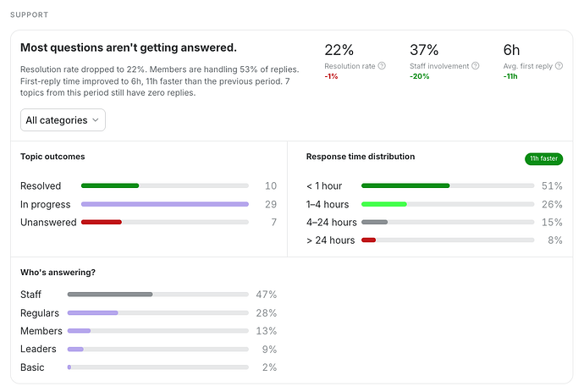Viewport: 584px width, 392px height.
Task: Click the Regulars 28% bar
Action: point(93,313)
